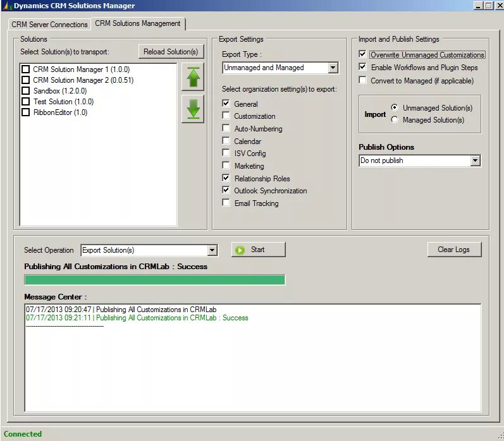The image size is (504, 441).
Task: Check the RibbonEditor (1.0) solution
Action: pyautogui.click(x=26, y=112)
